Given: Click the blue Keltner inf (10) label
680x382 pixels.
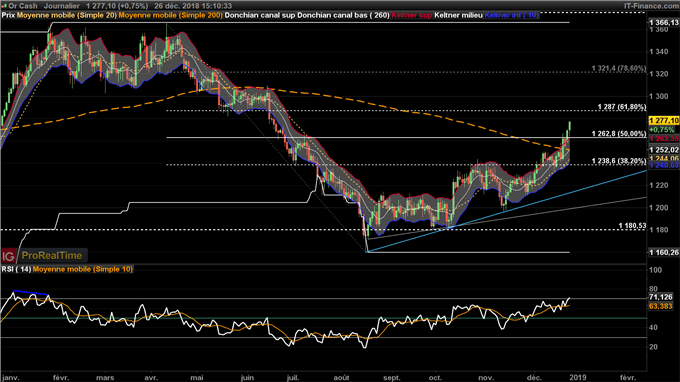Looking at the screenshot, I should click(512, 15).
